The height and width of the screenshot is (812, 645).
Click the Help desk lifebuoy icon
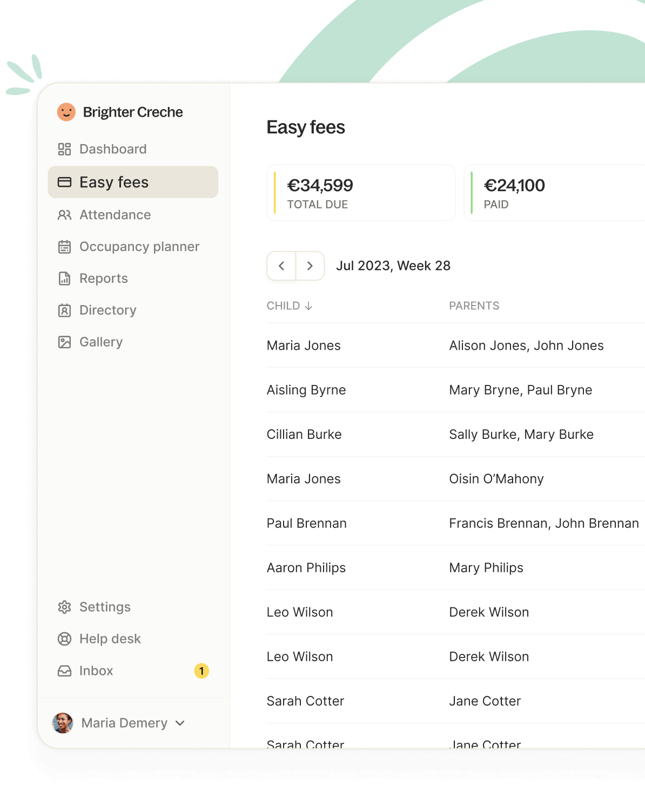pos(64,639)
